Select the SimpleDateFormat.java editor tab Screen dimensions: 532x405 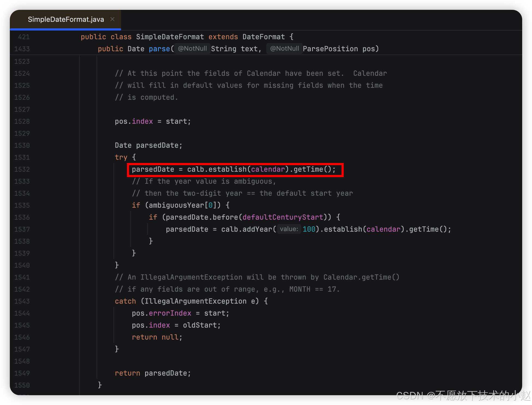click(65, 19)
